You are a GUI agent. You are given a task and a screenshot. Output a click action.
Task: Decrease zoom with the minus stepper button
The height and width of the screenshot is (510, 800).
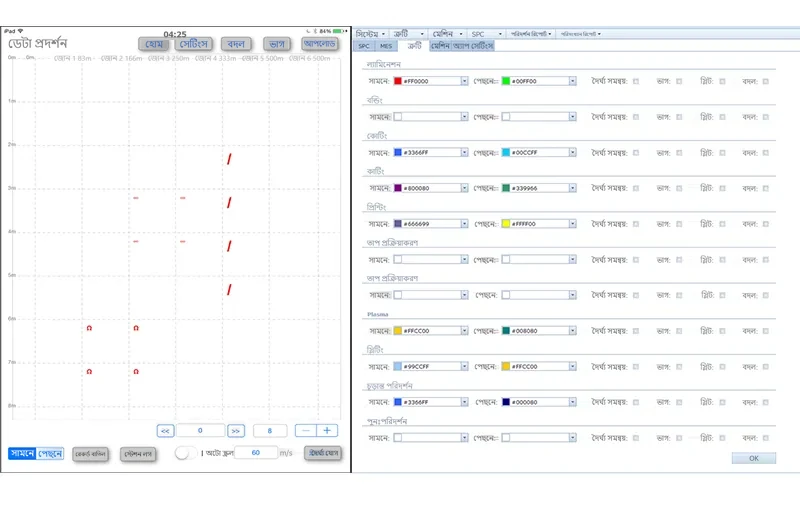tap(306, 430)
